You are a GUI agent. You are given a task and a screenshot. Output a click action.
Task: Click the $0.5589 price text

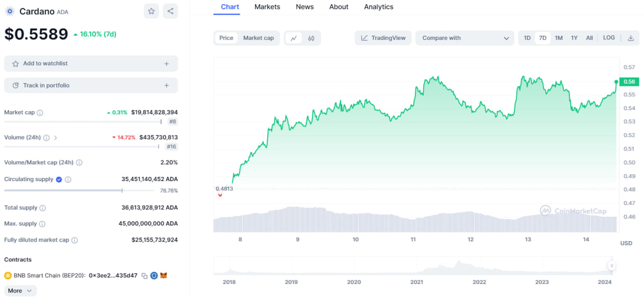click(x=36, y=34)
